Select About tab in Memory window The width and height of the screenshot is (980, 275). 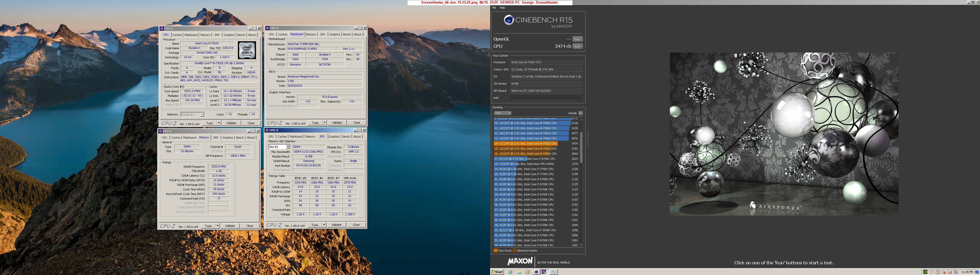point(250,138)
